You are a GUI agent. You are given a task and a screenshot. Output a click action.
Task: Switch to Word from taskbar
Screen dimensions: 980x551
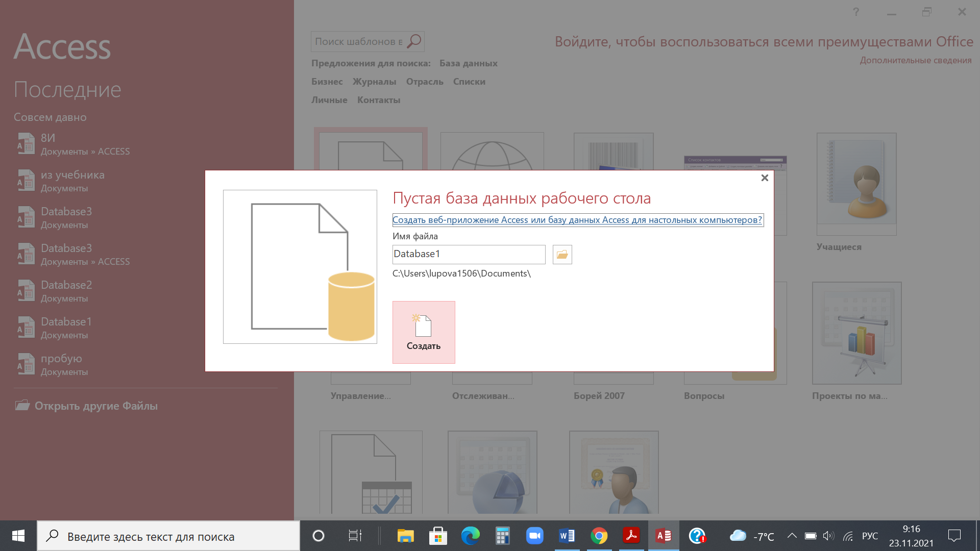point(567,536)
